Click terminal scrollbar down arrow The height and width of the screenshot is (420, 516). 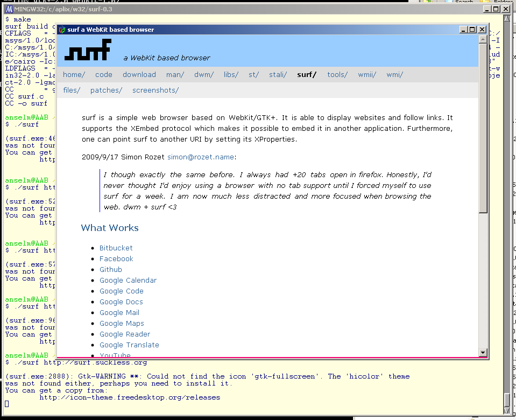506,410
